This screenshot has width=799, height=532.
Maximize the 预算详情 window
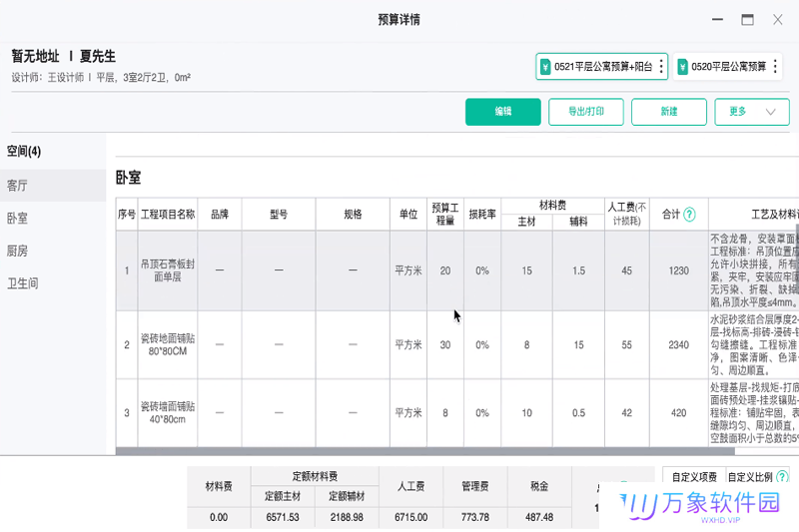pyautogui.click(x=747, y=20)
